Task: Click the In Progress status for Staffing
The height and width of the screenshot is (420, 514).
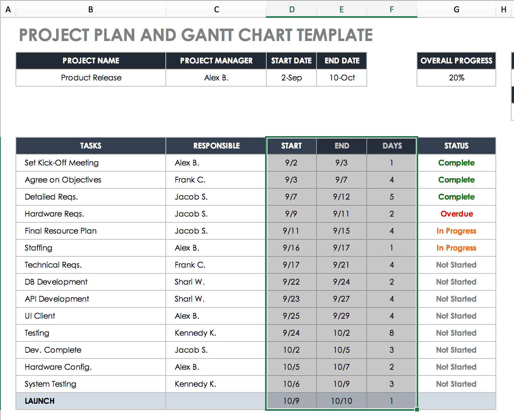Action: point(456,248)
